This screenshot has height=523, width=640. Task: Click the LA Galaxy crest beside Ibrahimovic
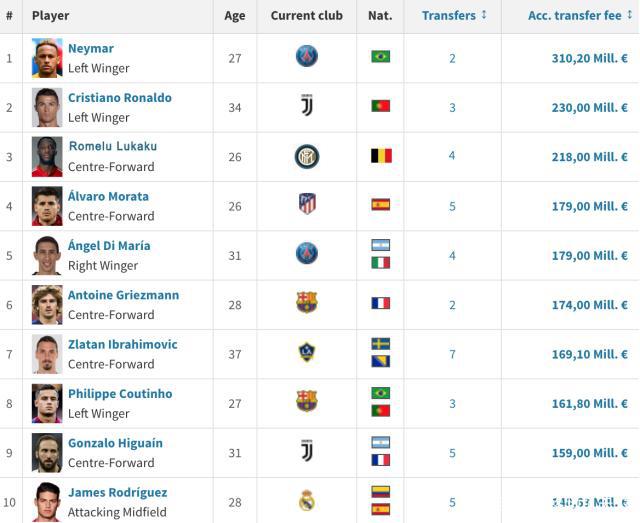pyautogui.click(x=307, y=352)
